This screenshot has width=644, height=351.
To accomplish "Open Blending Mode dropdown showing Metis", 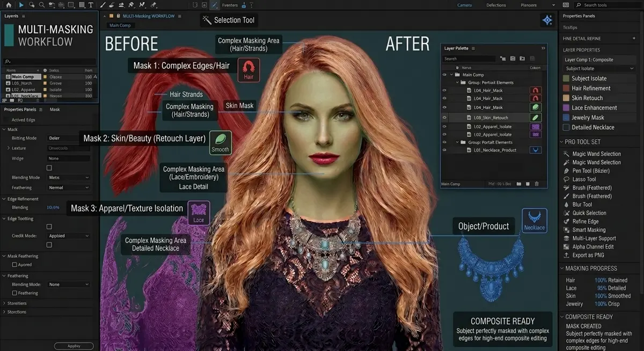I will [x=68, y=178].
